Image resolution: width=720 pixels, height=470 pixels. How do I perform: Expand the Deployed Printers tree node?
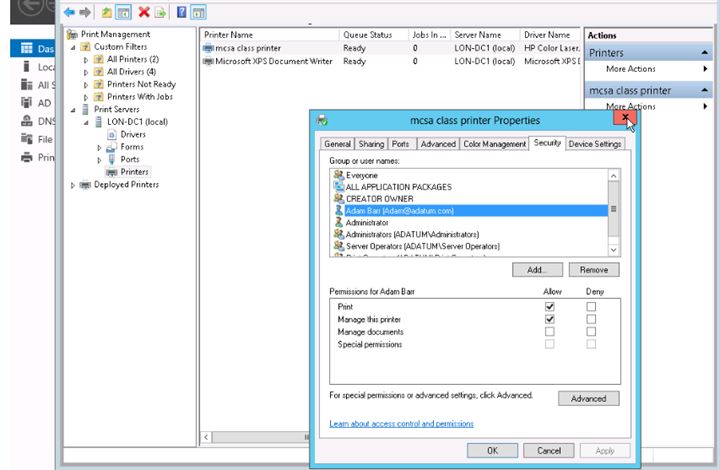pos(73,185)
